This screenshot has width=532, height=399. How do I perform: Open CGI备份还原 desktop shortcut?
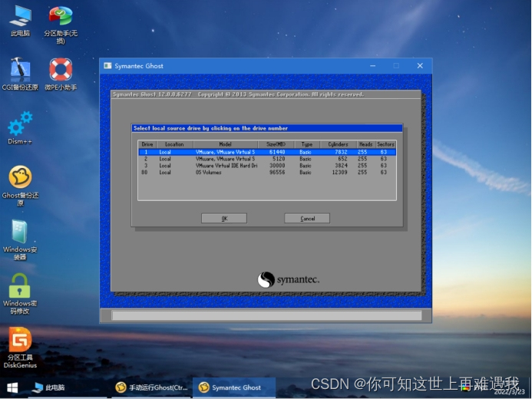tap(20, 74)
